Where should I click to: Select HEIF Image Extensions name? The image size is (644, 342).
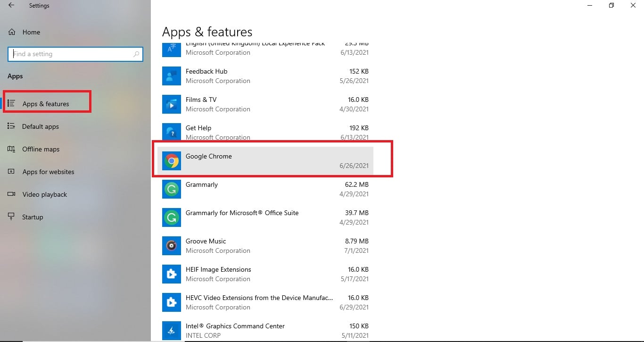tap(218, 269)
